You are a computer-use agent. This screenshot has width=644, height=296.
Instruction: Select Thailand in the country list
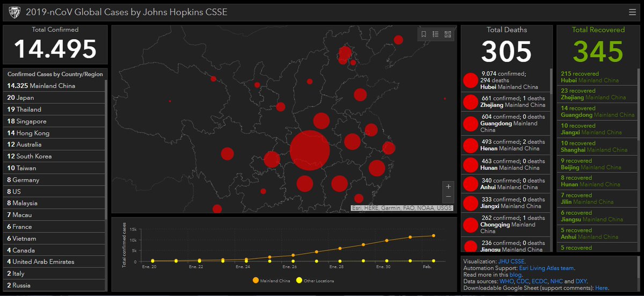tap(54, 110)
